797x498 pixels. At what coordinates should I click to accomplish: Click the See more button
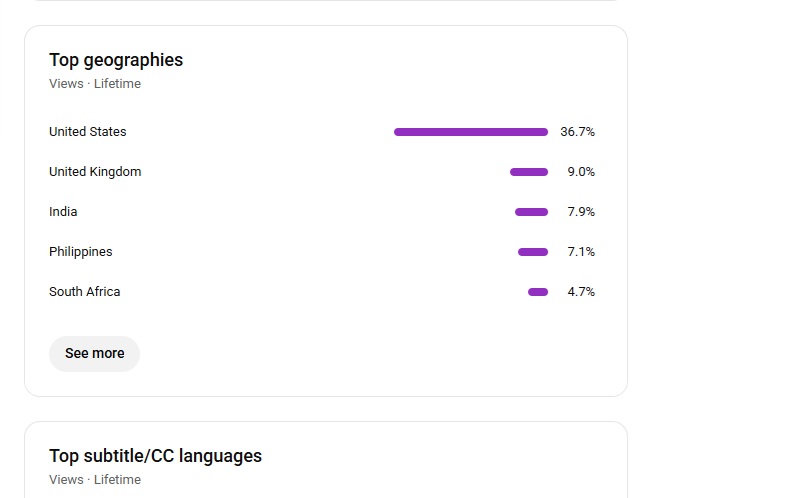(94, 353)
